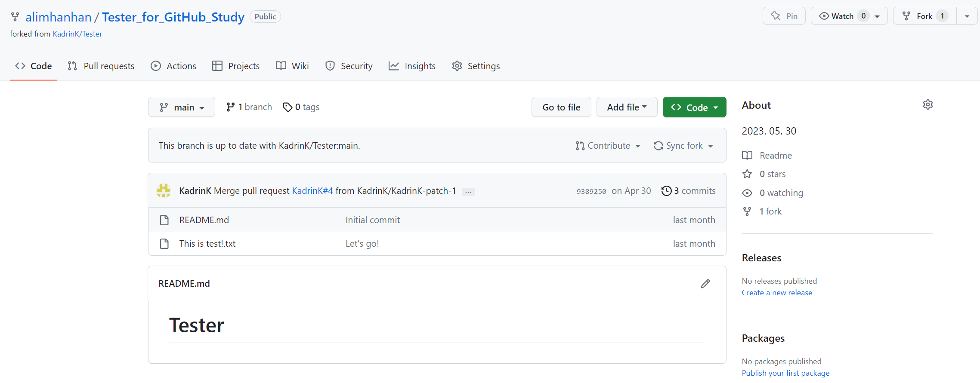Open the Insights tab
980x383 pixels.
click(412, 66)
